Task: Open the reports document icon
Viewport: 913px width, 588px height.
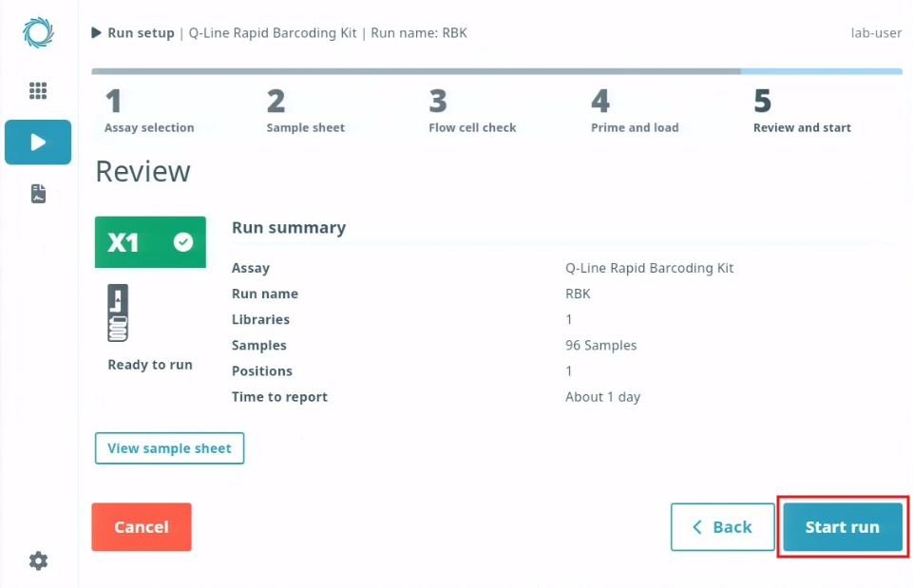Action: pos(38,193)
